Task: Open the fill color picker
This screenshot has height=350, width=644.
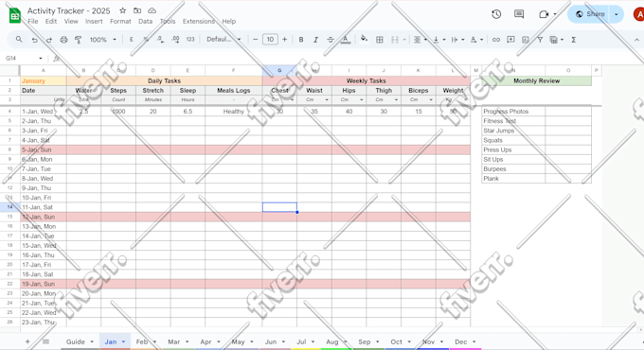Action: pyautogui.click(x=364, y=40)
